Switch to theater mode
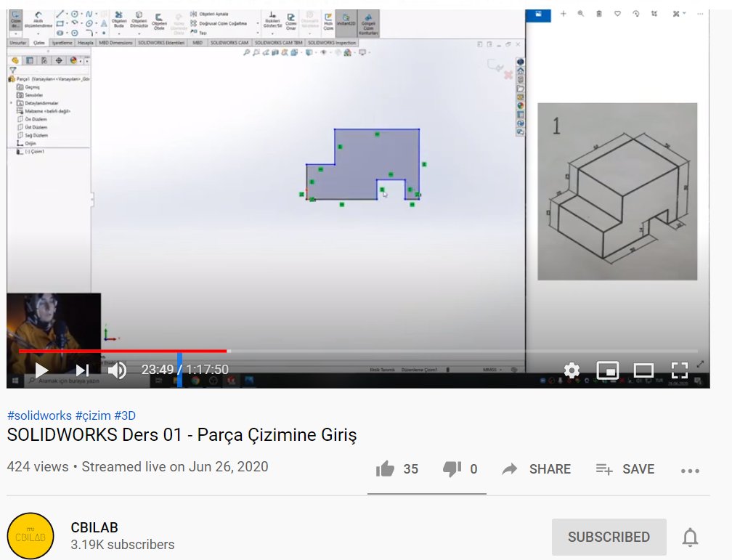This screenshot has height=560, width=732. click(x=643, y=370)
